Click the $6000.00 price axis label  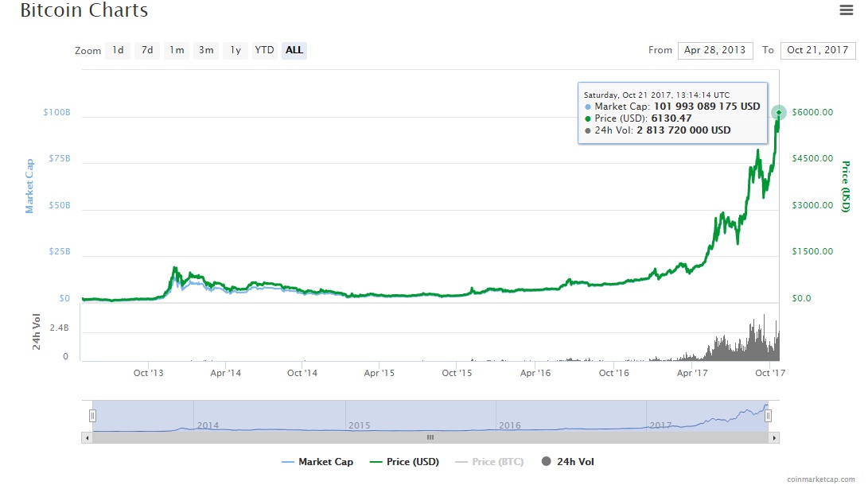tap(812, 112)
